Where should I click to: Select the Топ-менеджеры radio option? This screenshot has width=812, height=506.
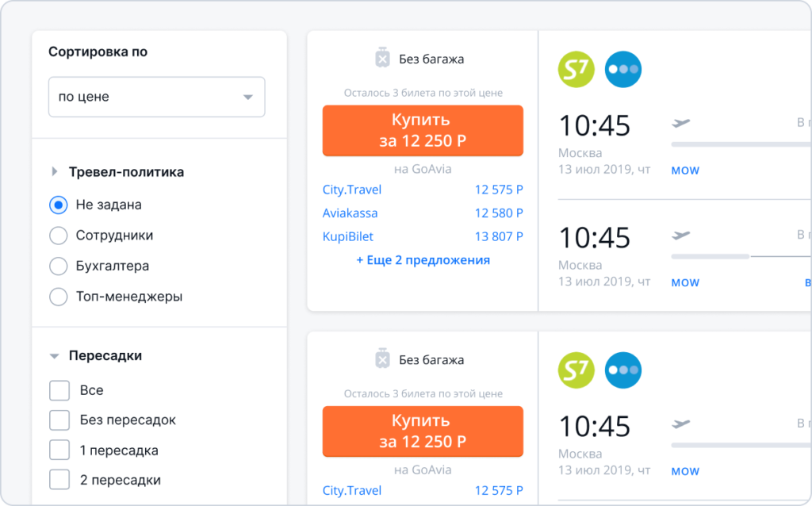[x=59, y=297]
